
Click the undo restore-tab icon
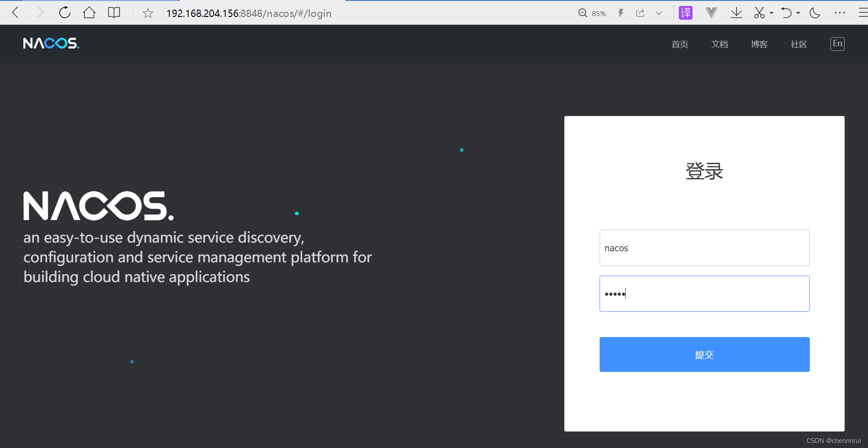coord(786,13)
